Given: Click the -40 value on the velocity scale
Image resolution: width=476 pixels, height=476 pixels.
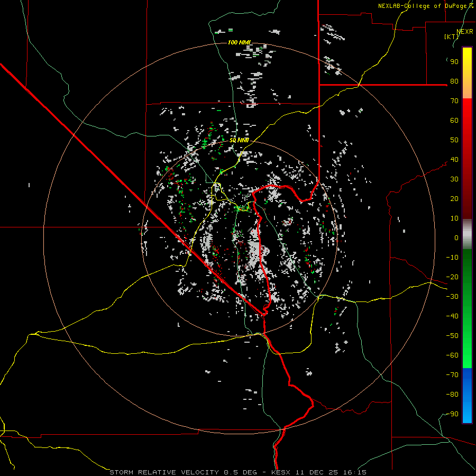Looking at the screenshot, I should 452,316.
